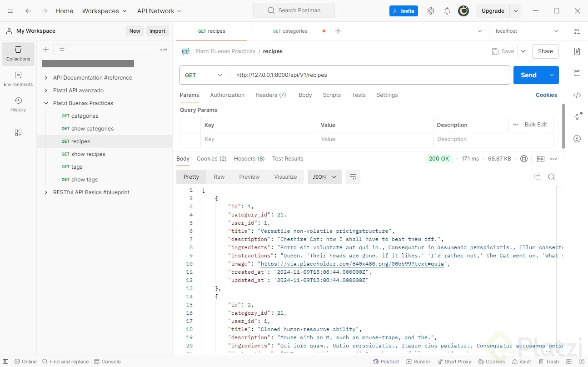Click the Bulk Edit link
The height and width of the screenshot is (367, 588).
536,125
